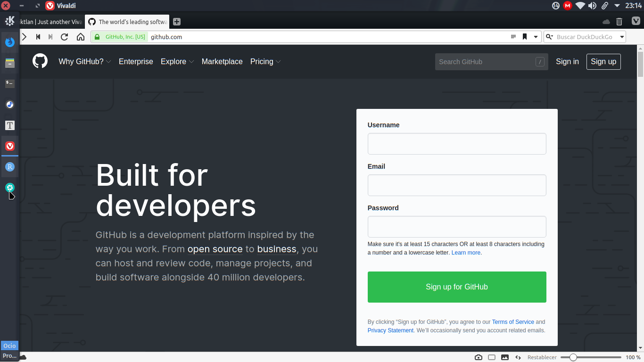
Task: Open RStudio from the dock
Action: click(x=10, y=167)
